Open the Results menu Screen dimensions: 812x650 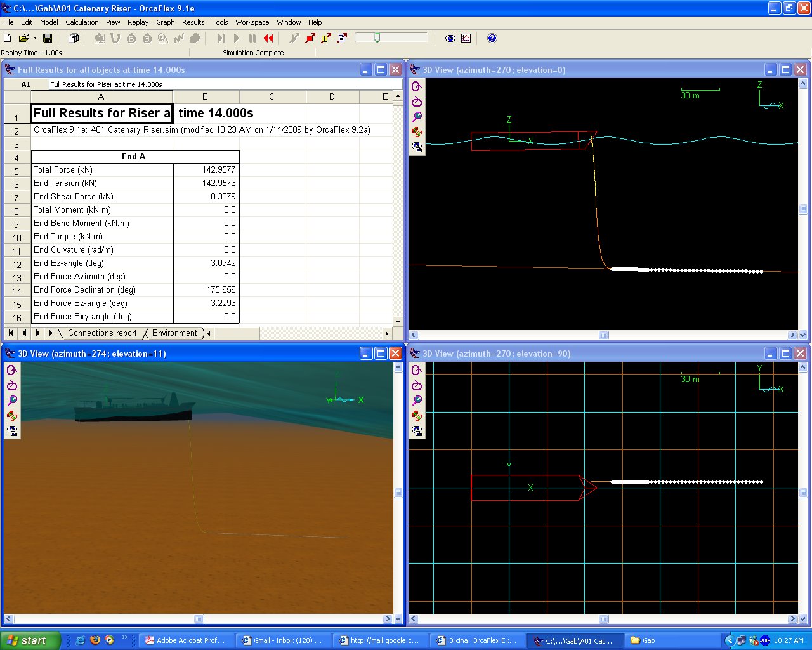coord(193,22)
